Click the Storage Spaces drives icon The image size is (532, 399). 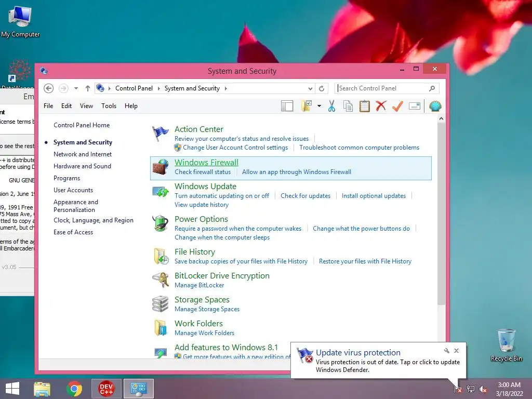tap(160, 303)
